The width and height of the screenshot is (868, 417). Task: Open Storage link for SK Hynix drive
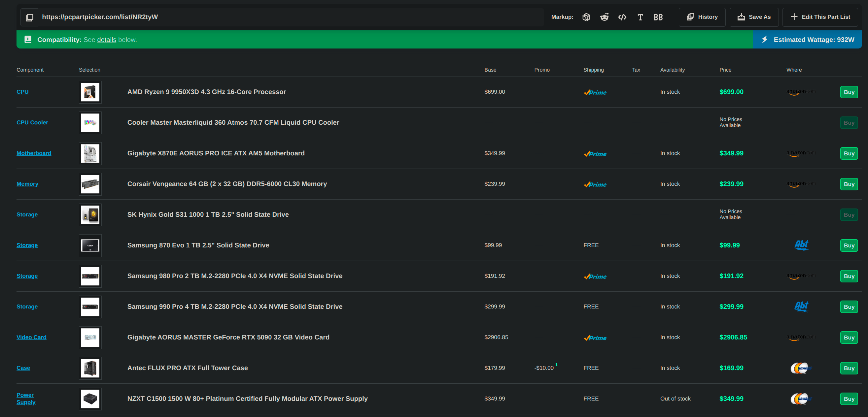coord(27,214)
